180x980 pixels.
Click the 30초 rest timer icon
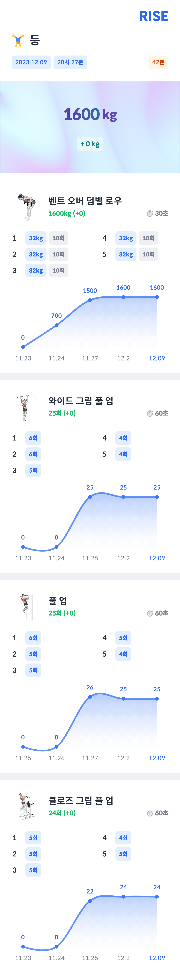[x=150, y=213]
